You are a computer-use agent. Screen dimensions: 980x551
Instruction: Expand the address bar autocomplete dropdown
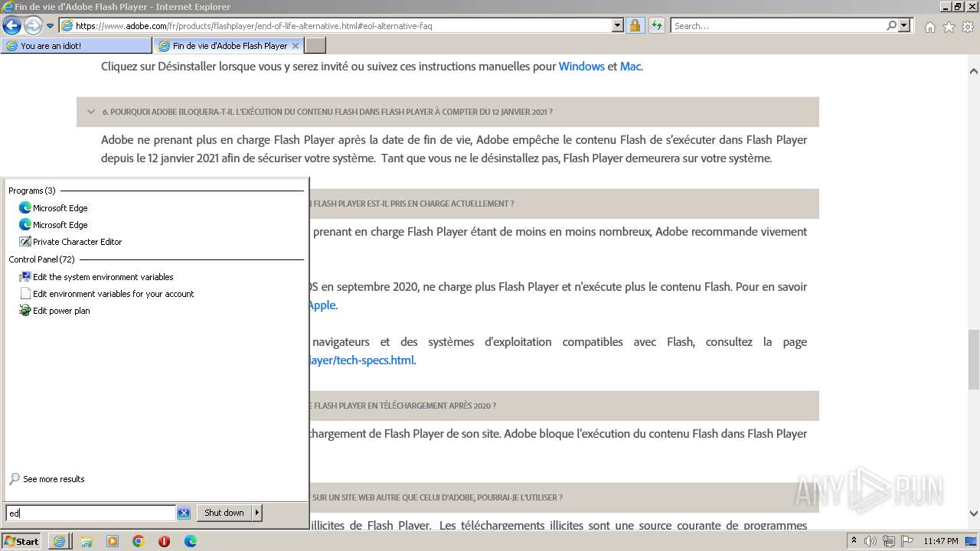point(618,26)
